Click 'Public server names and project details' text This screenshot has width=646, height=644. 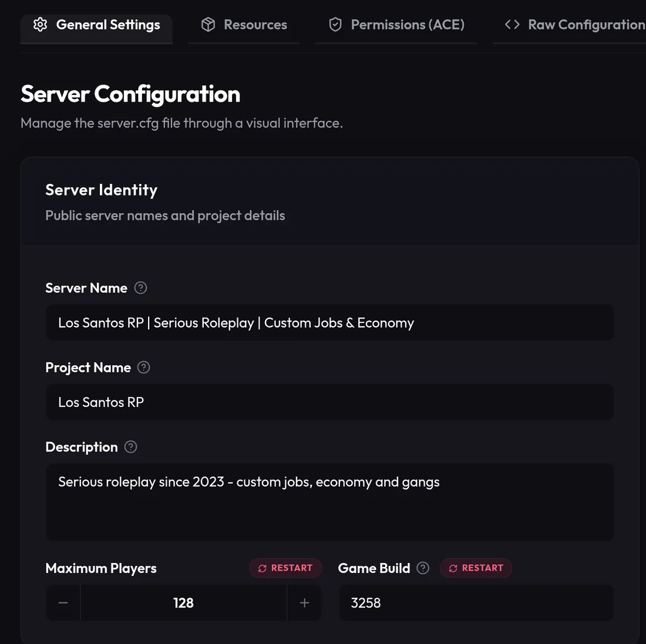click(x=165, y=216)
